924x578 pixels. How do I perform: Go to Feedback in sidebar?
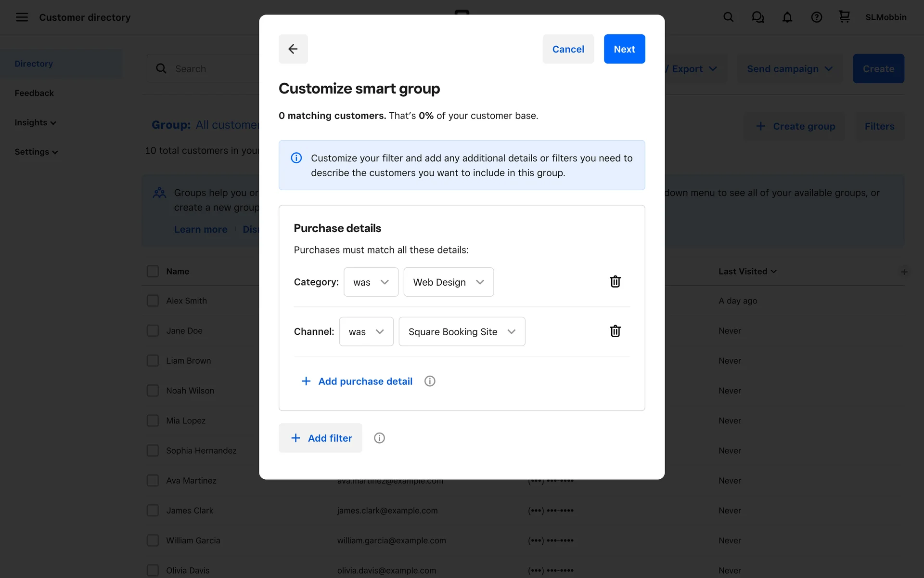coord(34,93)
